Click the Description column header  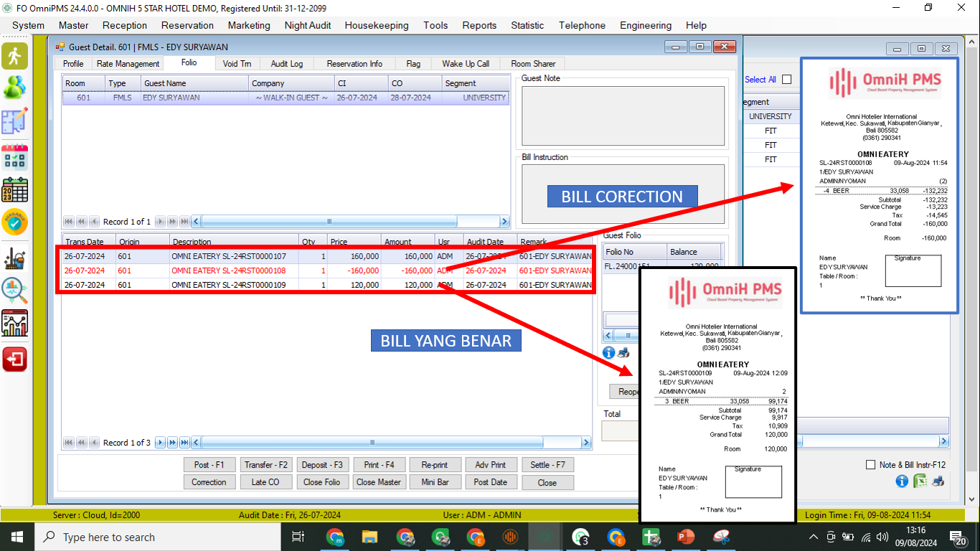234,242
